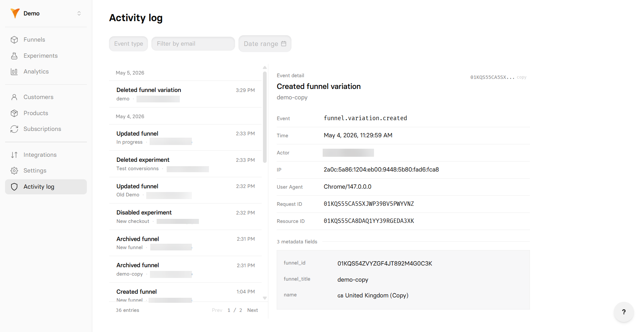Image resolution: width=644 pixels, height=332 pixels.
Task: Open the Updated funnel In progress entry
Action: click(x=185, y=138)
